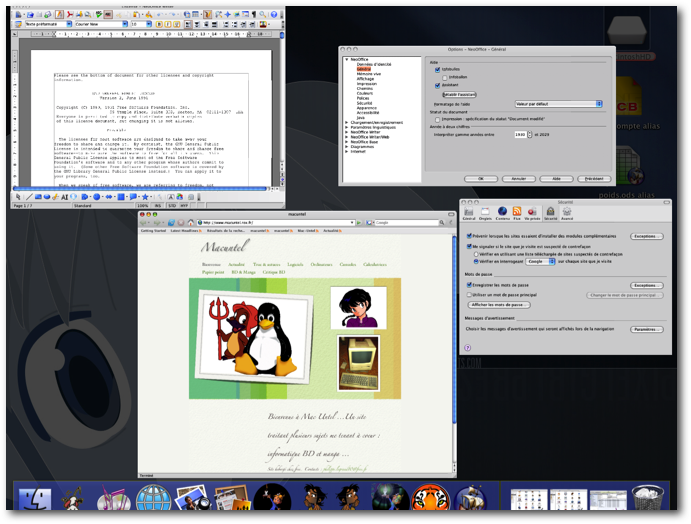Toggle nonprinting characters pilcrow icon in Writer
This screenshot has width=691, height=524.
tap(254, 15)
